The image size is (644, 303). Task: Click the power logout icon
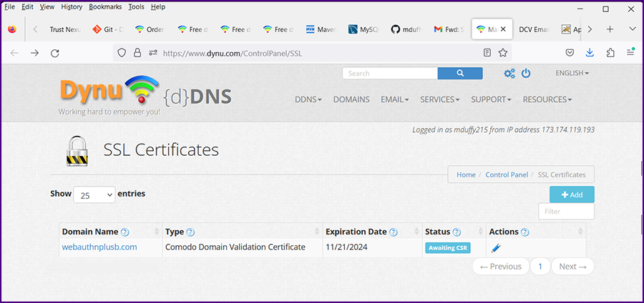pos(526,74)
